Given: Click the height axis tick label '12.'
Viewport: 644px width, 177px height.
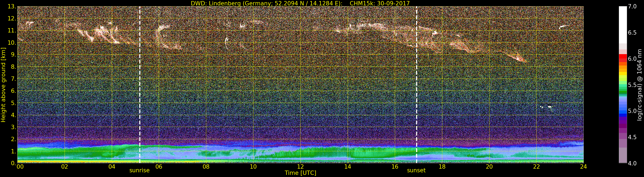Looking at the screenshot, I should click(x=12, y=18).
